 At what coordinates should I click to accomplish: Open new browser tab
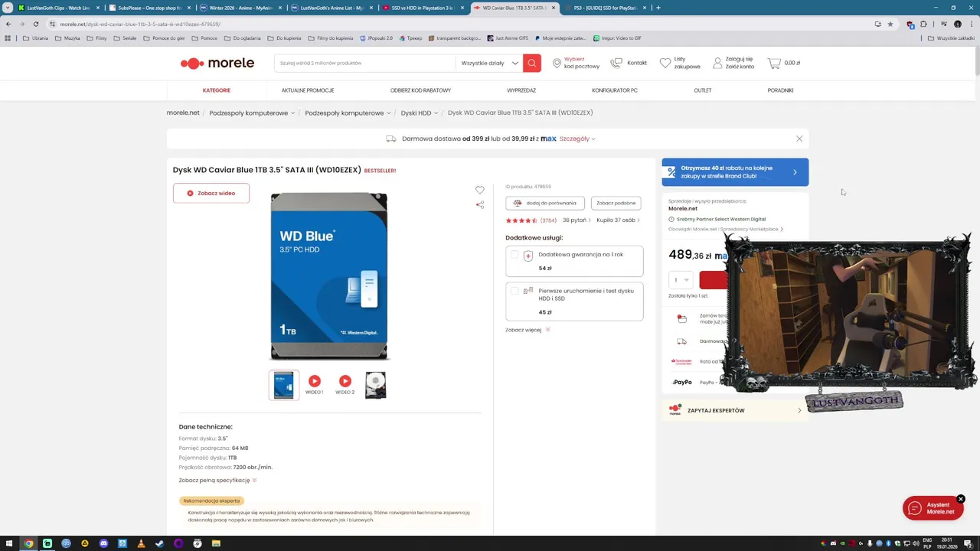point(658,8)
